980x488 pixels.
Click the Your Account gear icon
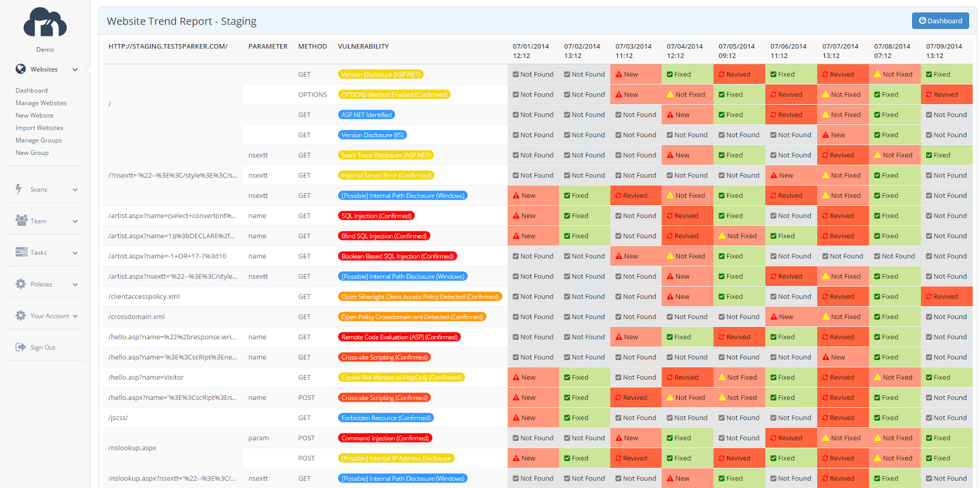coord(21,316)
